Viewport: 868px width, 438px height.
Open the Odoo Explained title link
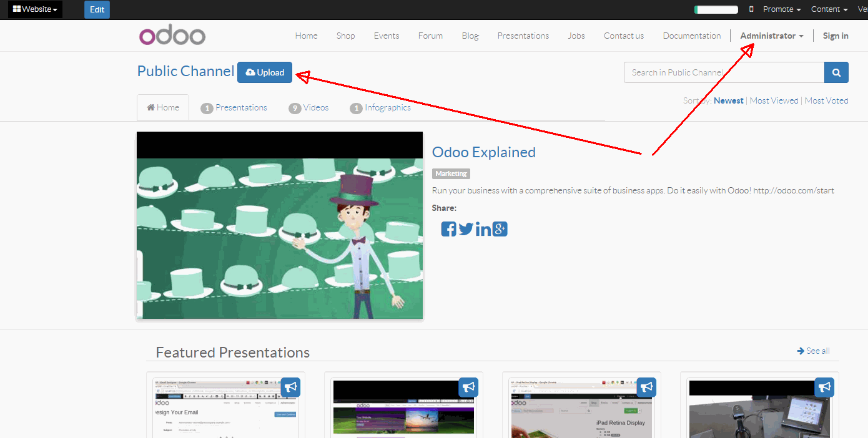(x=484, y=152)
